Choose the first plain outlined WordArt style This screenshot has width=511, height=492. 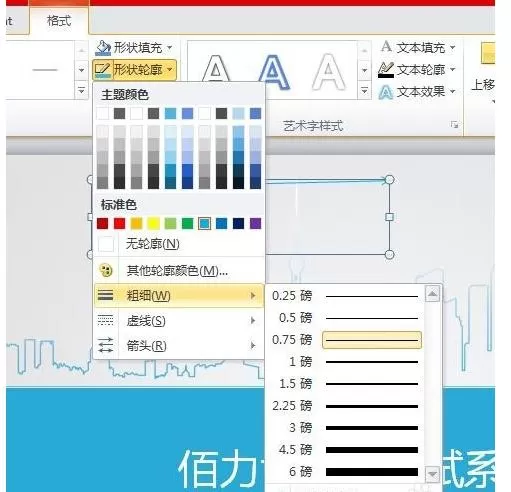click(x=216, y=69)
